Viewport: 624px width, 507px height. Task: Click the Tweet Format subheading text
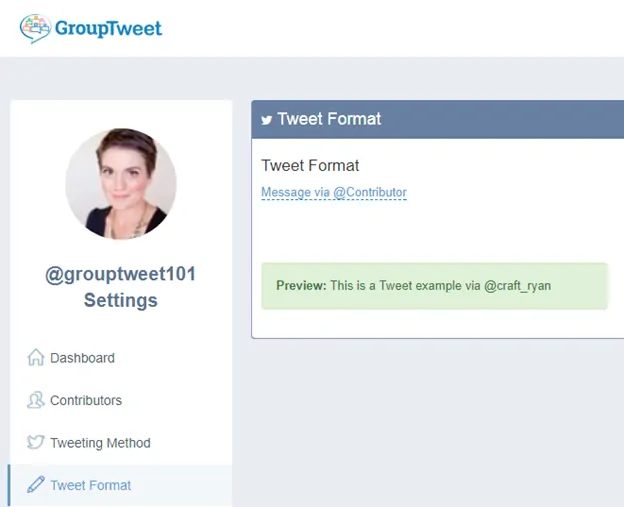tap(310, 166)
